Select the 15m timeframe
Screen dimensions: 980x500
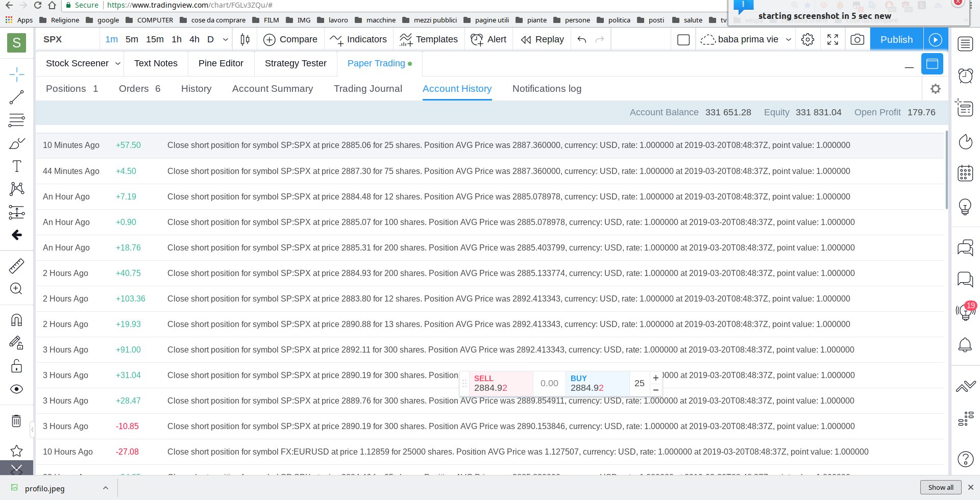[x=155, y=39]
